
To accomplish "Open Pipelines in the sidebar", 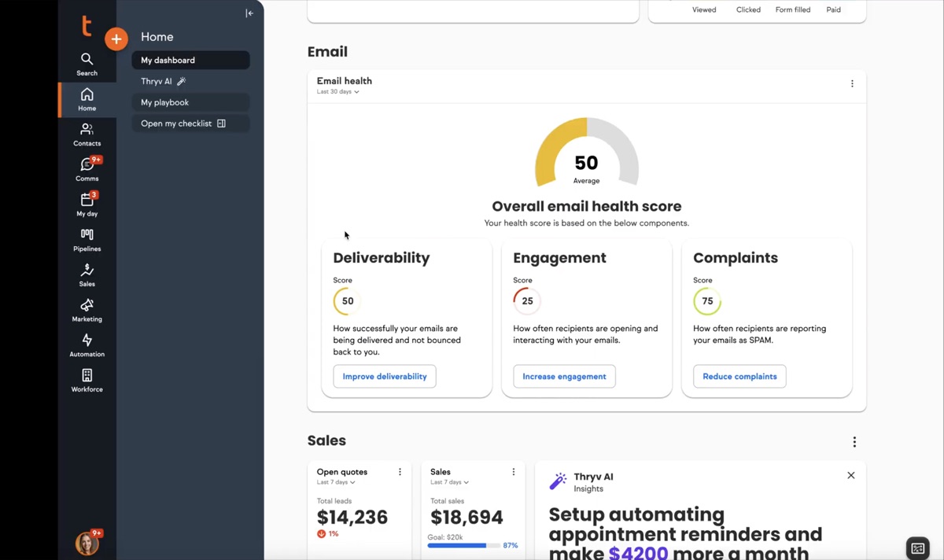I will pyautogui.click(x=87, y=240).
